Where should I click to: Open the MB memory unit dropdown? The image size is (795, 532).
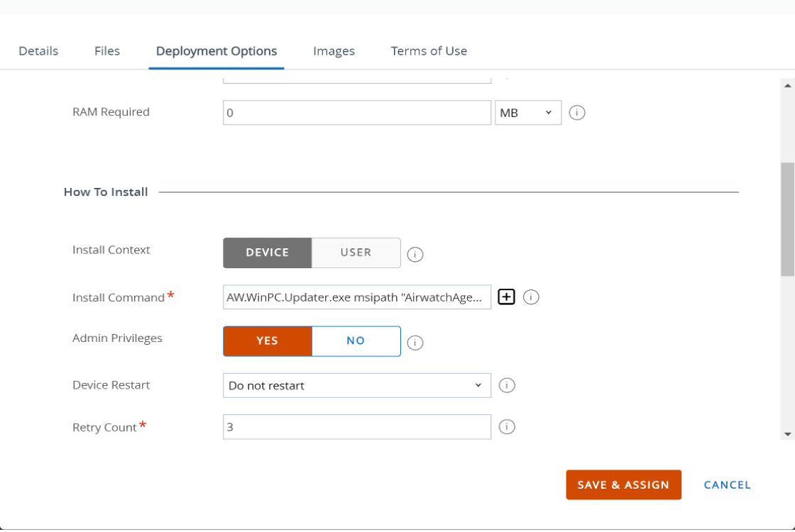(528, 112)
